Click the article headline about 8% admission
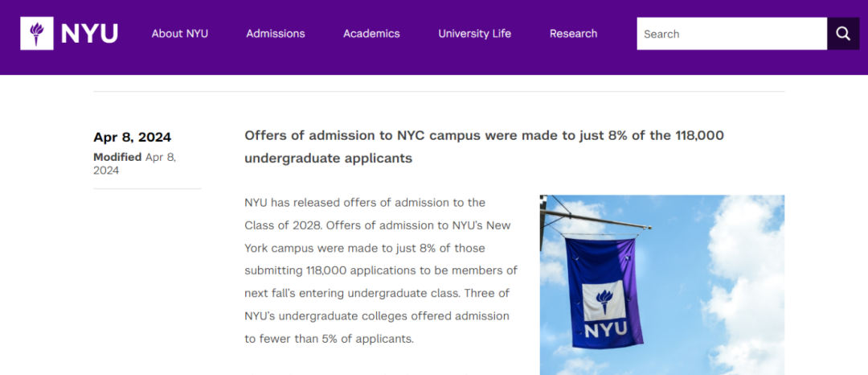Screen dimensions: 868x375 pos(485,146)
